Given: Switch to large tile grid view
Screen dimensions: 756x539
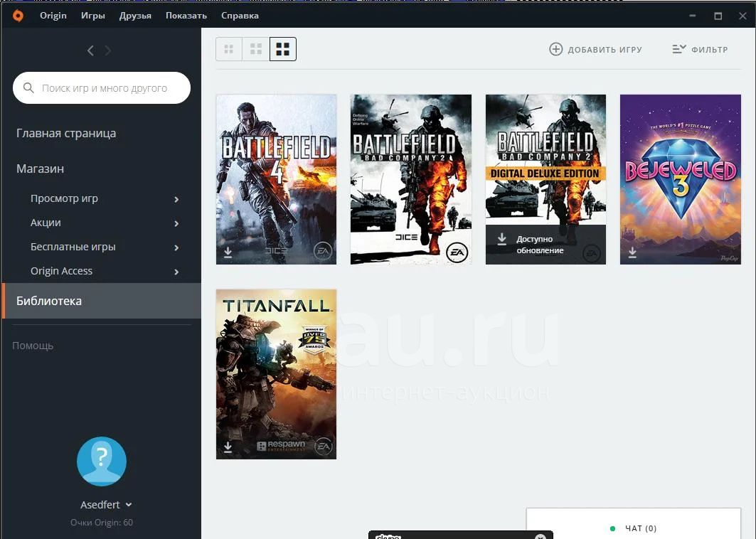Looking at the screenshot, I should (283, 48).
